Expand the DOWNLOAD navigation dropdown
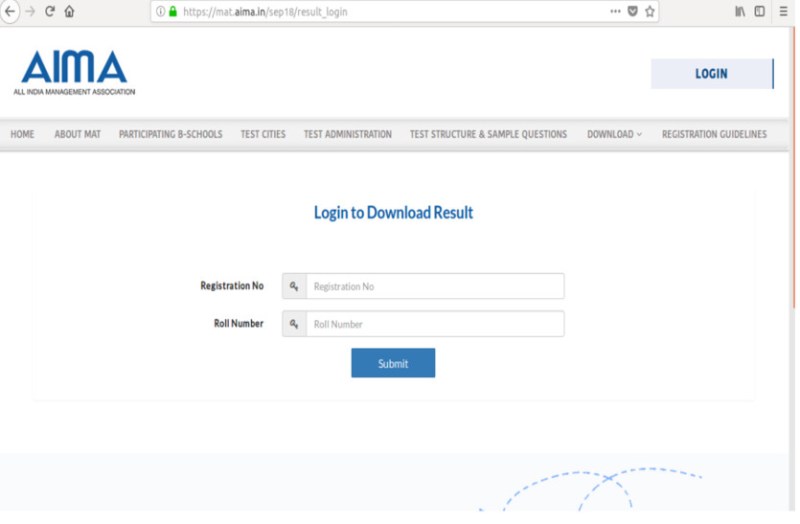The width and height of the screenshot is (800, 524). (x=614, y=134)
